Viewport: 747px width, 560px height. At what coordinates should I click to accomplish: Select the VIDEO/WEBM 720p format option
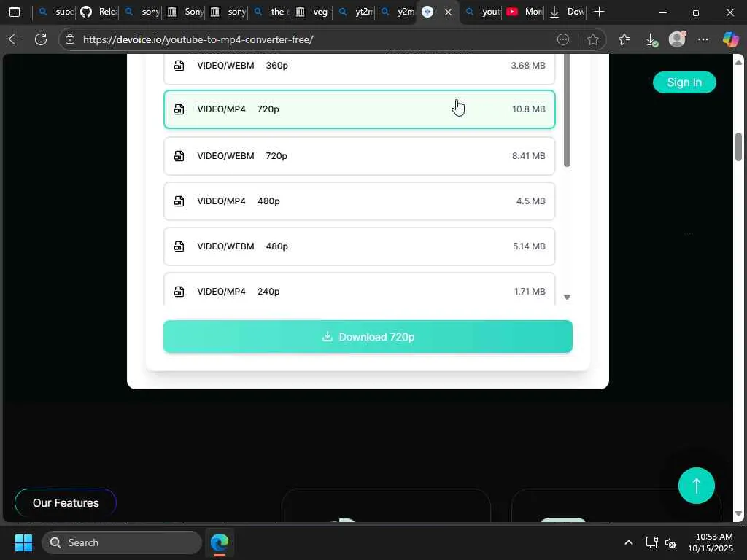(359, 156)
